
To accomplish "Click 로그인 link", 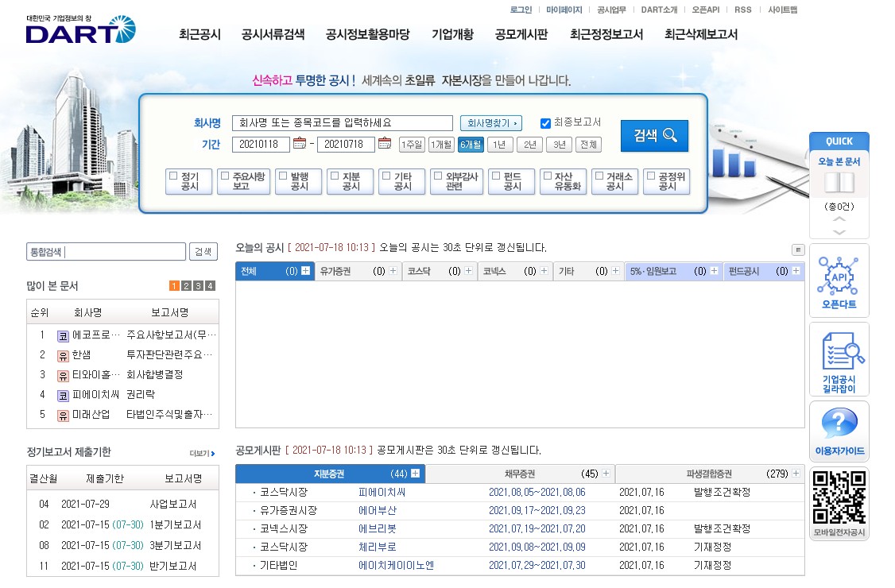I will click(x=521, y=10).
